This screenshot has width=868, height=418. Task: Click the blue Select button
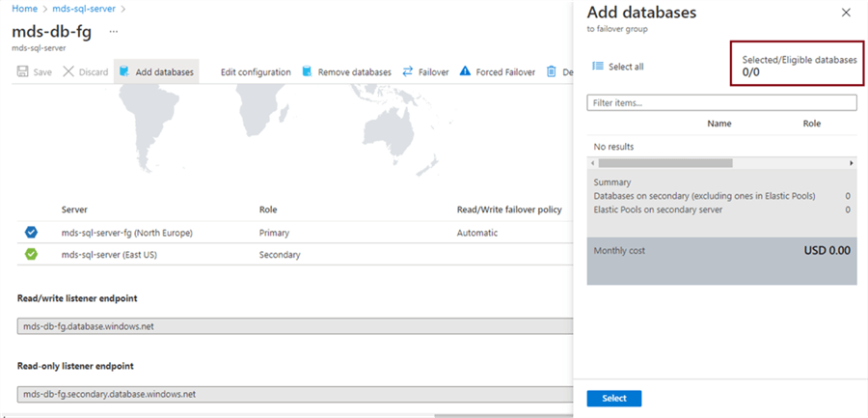(x=614, y=398)
